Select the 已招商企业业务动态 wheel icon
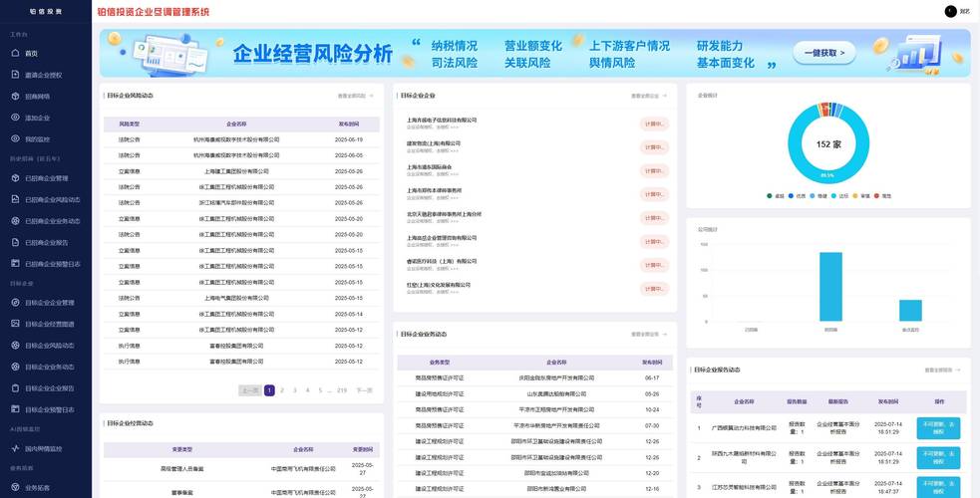The width and height of the screenshot is (980, 498). pos(16,221)
